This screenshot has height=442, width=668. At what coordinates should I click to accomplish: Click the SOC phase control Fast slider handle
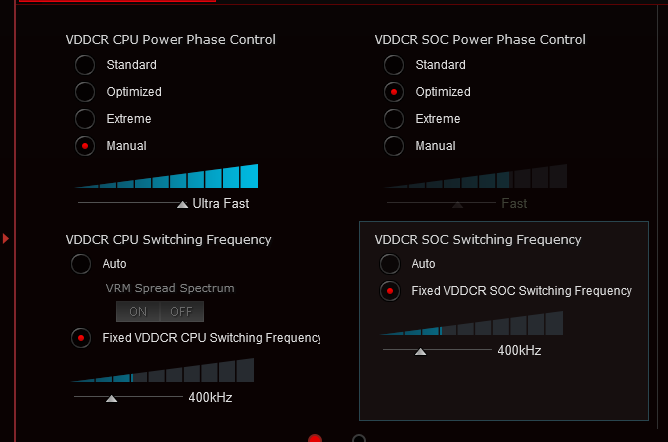tap(457, 204)
